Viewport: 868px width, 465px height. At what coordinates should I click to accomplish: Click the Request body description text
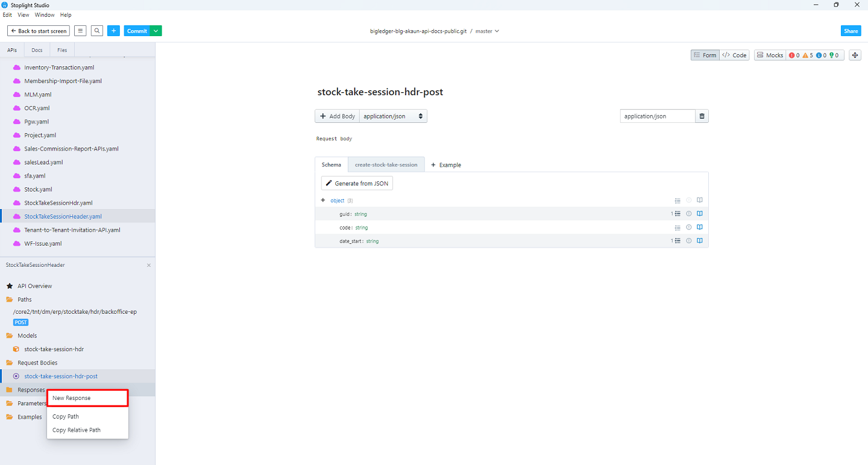[335, 139]
